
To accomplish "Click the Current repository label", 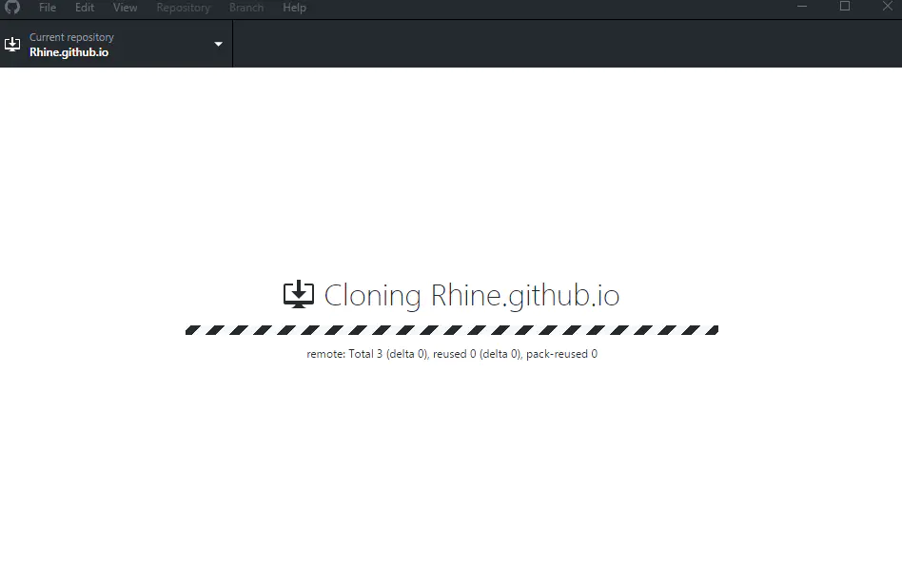I will [72, 37].
